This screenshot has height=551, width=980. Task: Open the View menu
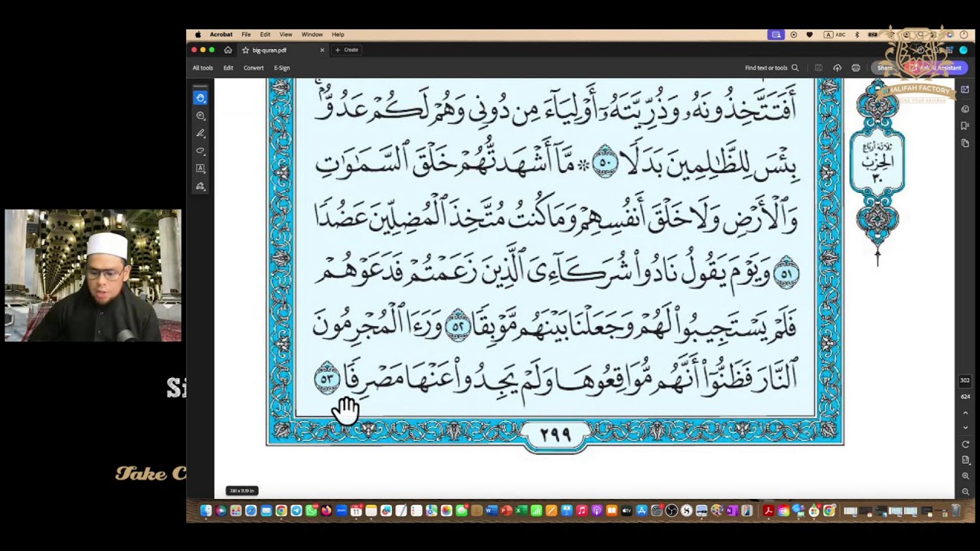[286, 34]
